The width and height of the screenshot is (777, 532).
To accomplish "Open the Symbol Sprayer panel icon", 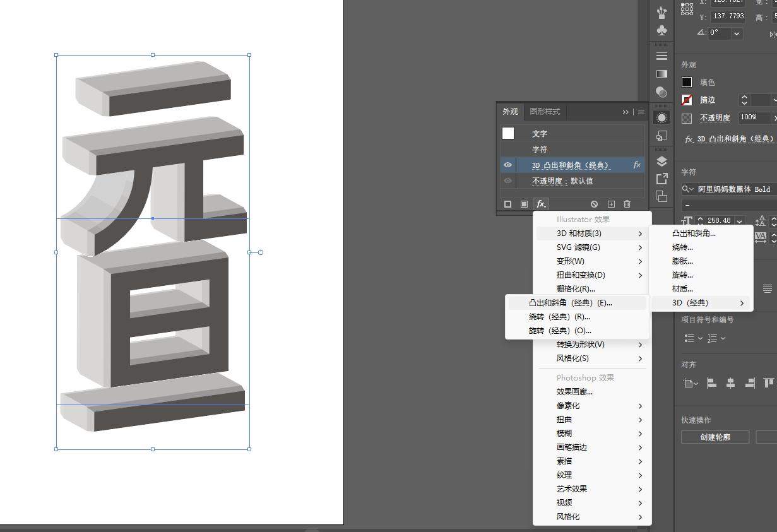I will point(661,12).
